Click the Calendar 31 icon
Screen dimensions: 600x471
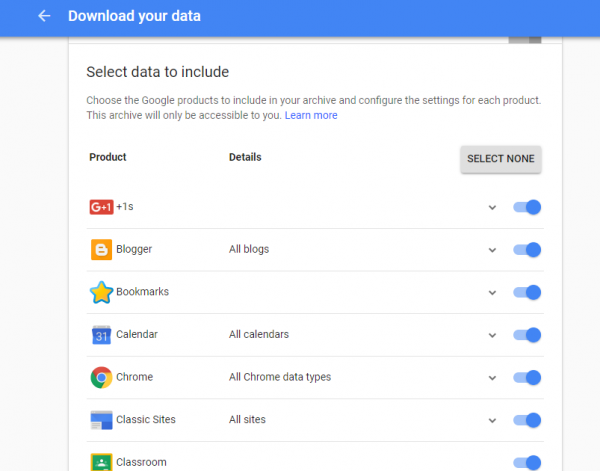(x=101, y=335)
